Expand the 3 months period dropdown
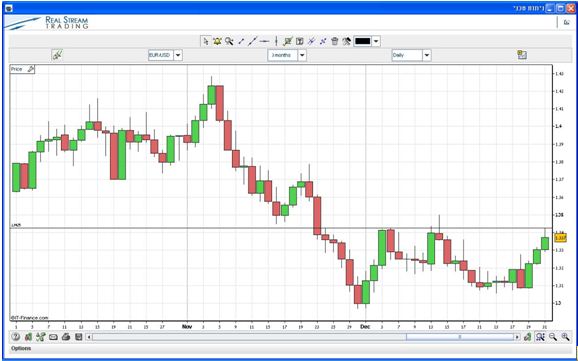 (x=302, y=55)
